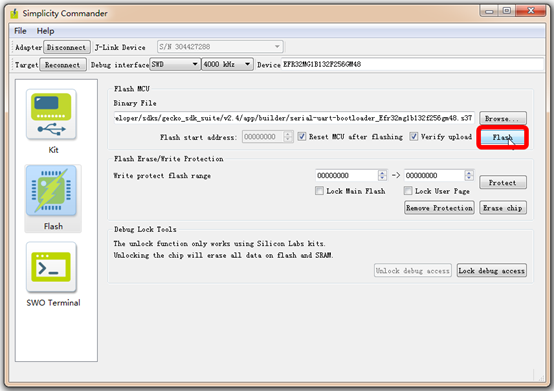The height and width of the screenshot is (391, 554).
Task: Enable Lock User Page checkbox
Action: click(x=408, y=191)
